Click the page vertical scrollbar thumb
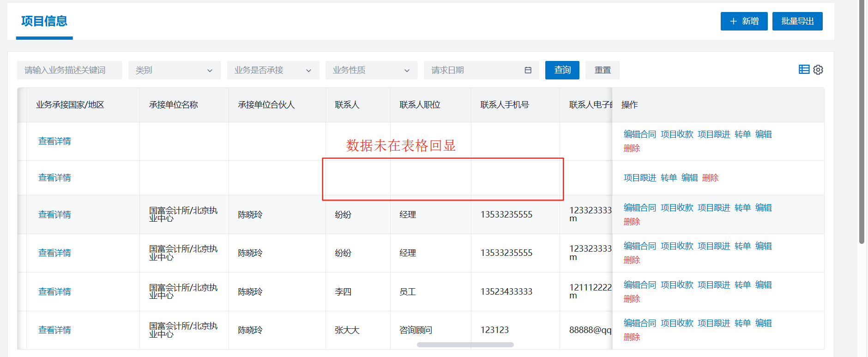This screenshot has height=357, width=868. [x=862, y=120]
